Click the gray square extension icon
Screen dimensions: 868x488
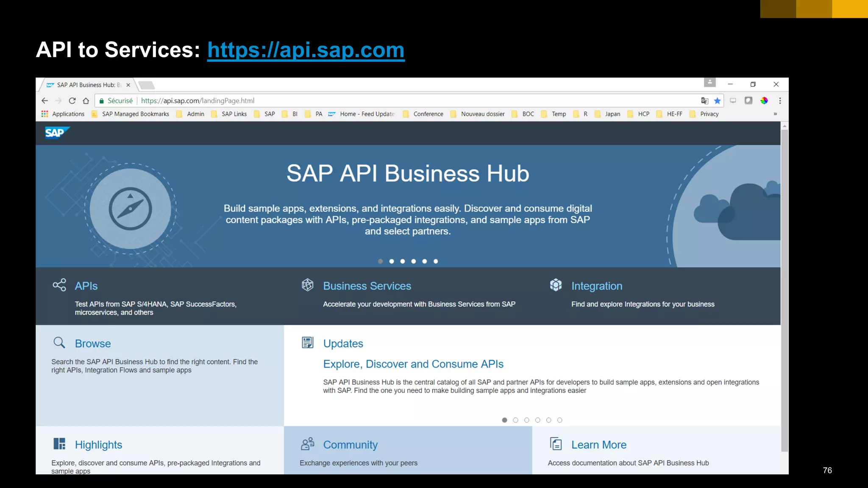(x=748, y=100)
